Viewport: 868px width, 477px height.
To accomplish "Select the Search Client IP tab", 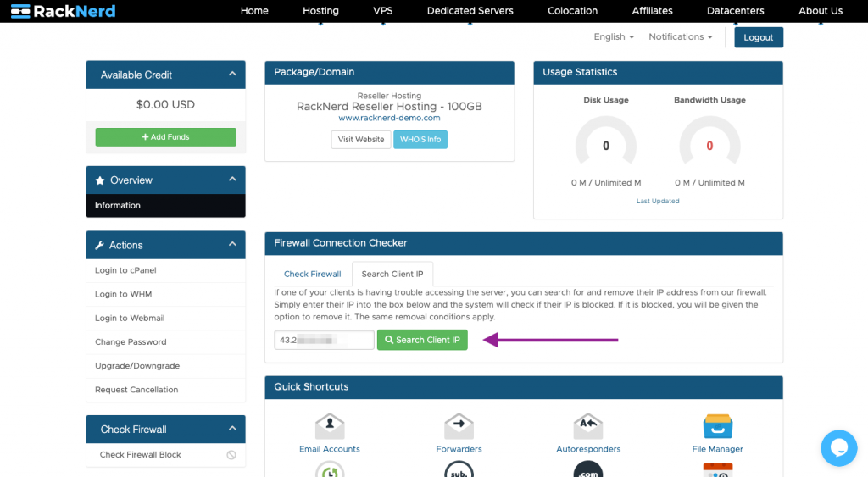I will [392, 274].
